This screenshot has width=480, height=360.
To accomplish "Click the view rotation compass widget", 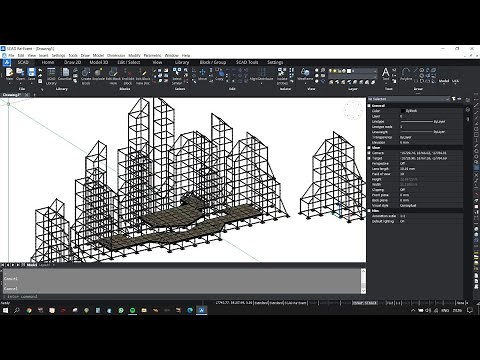I will pyautogui.click(x=353, y=110).
